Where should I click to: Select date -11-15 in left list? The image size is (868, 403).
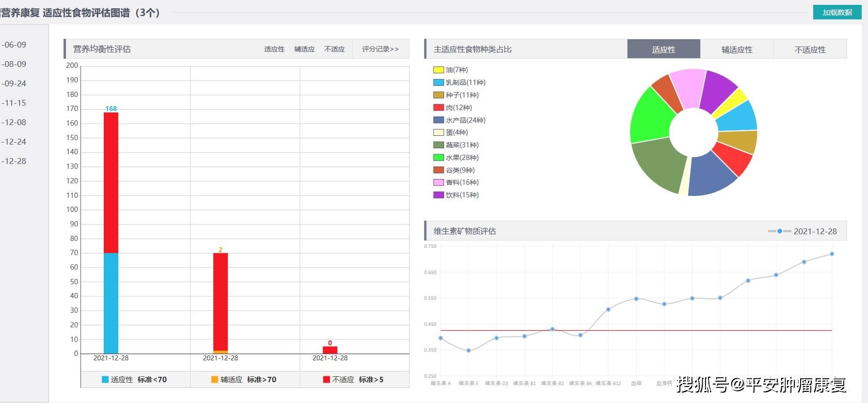14,103
